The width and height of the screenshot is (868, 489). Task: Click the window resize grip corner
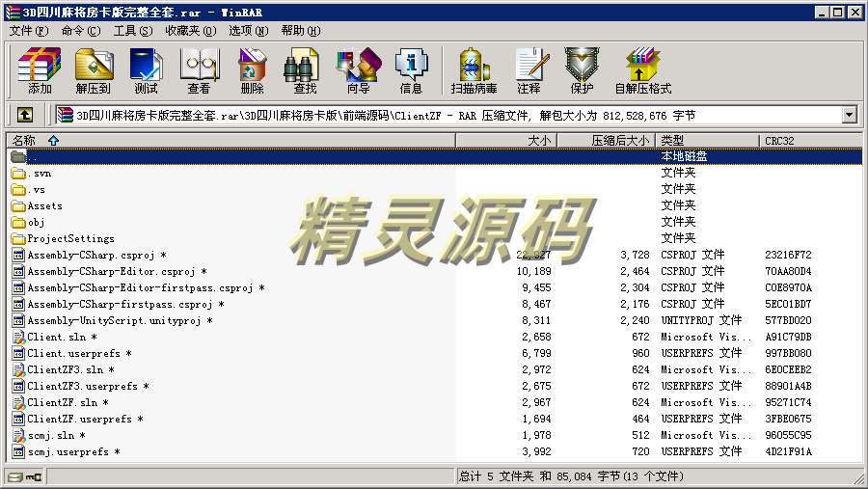click(859, 479)
